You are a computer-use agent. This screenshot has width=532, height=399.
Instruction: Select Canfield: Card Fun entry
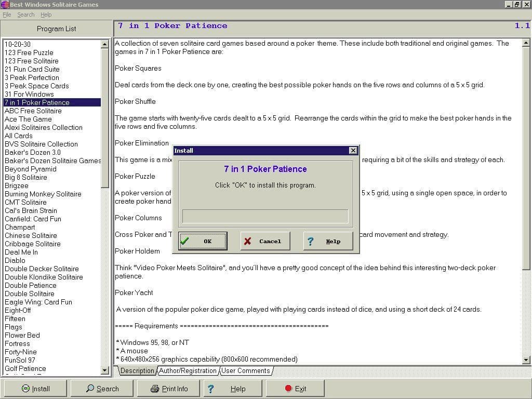(x=52, y=219)
